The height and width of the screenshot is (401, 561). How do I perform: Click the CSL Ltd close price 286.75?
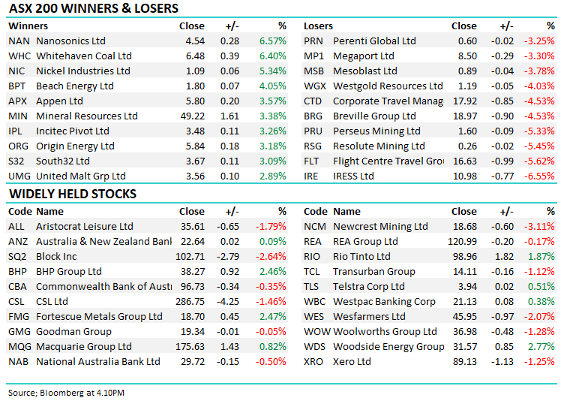click(x=190, y=302)
